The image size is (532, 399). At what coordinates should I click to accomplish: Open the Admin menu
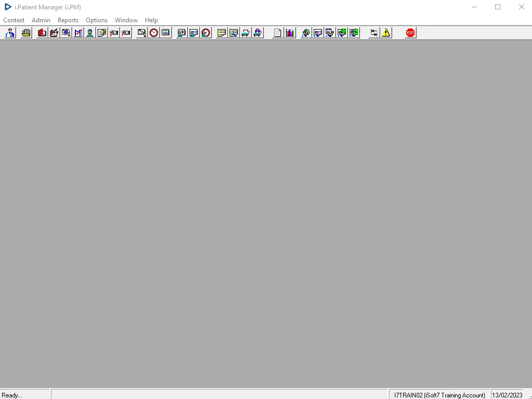[41, 20]
